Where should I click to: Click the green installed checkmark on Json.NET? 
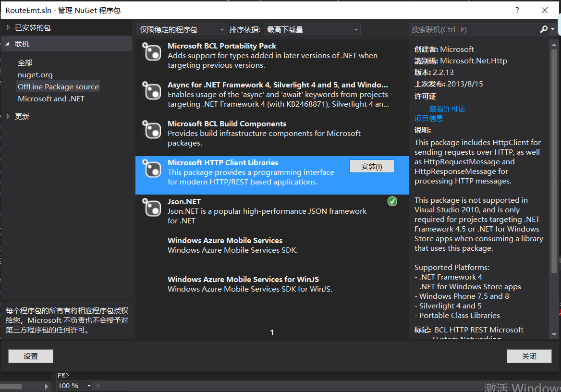coord(392,202)
